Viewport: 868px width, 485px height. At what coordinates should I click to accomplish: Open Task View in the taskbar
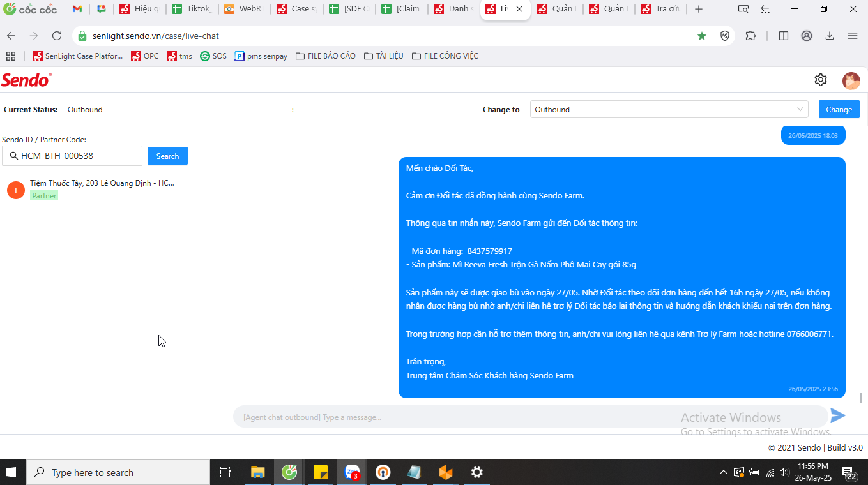click(x=225, y=472)
